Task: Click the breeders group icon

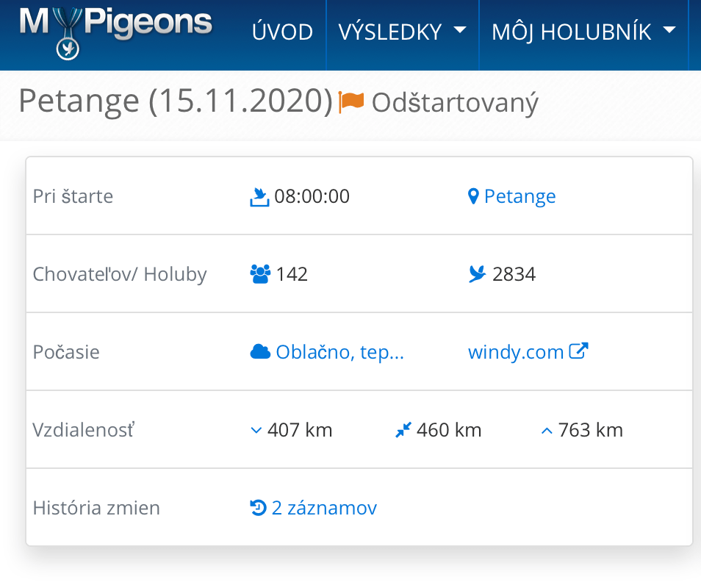Action: (260, 274)
